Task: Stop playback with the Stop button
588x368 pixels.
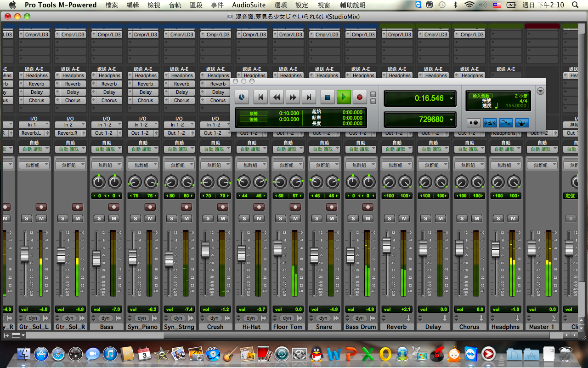Action: 328,97
